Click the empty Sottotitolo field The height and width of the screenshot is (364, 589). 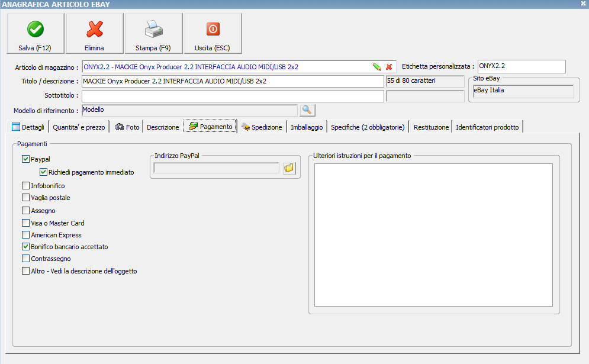(233, 96)
